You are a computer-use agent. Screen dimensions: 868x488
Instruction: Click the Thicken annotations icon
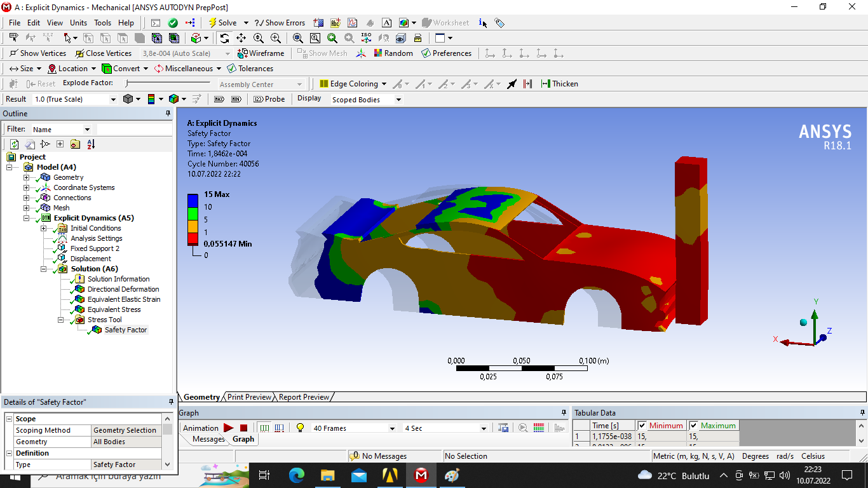pos(545,84)
